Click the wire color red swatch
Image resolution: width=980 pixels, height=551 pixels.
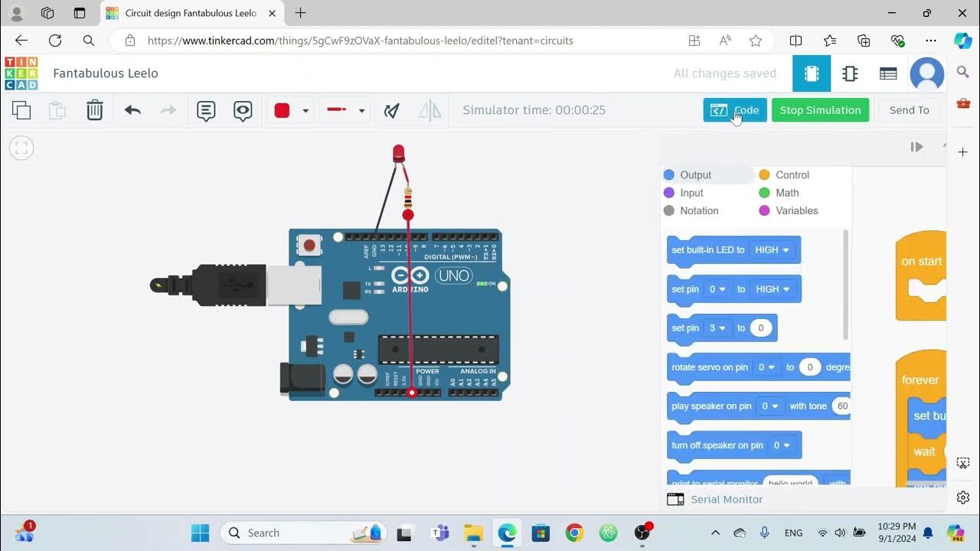(x=282, y=110)
